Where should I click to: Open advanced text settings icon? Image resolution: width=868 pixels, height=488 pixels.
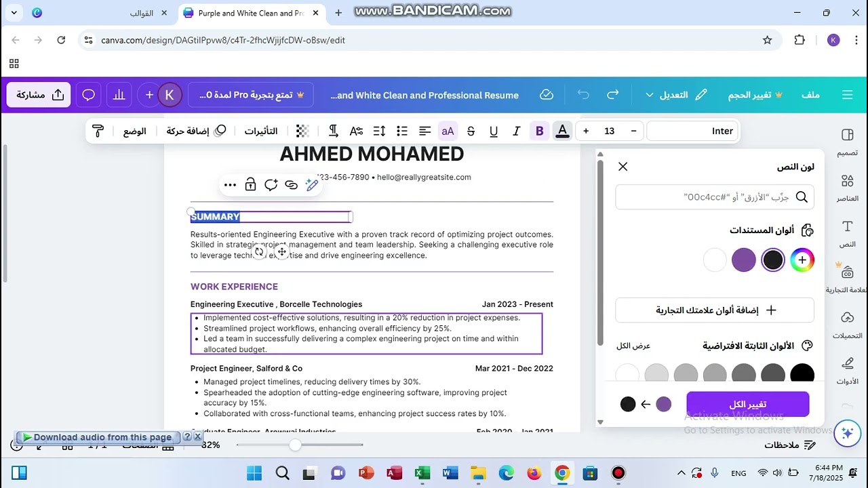[x=356, y=131]
